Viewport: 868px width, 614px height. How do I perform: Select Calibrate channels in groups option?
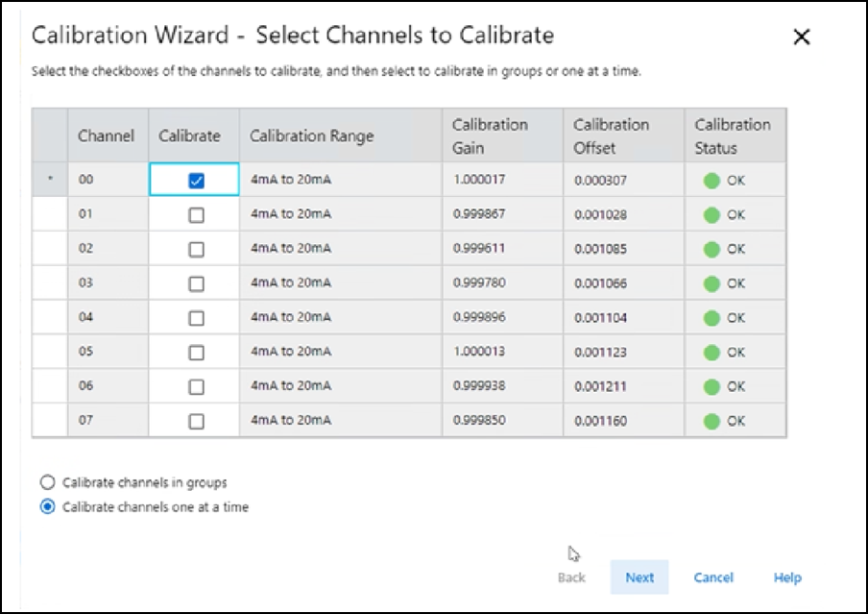click(47, 482)
